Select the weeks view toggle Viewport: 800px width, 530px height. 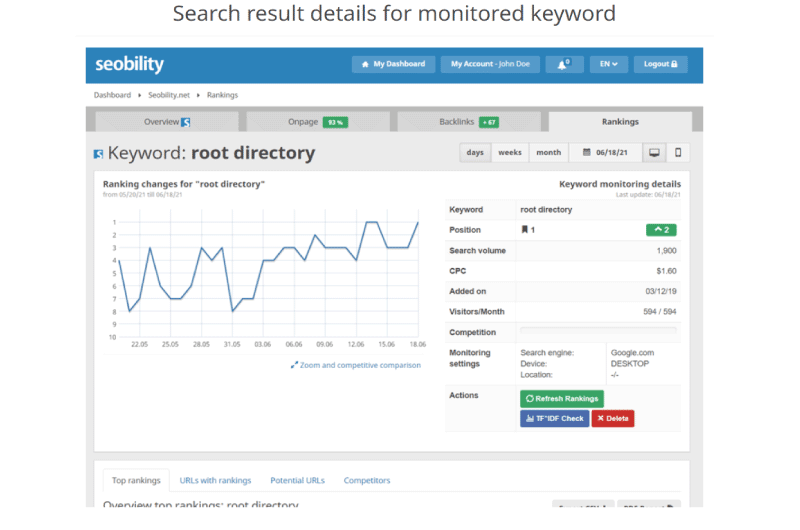510,153
